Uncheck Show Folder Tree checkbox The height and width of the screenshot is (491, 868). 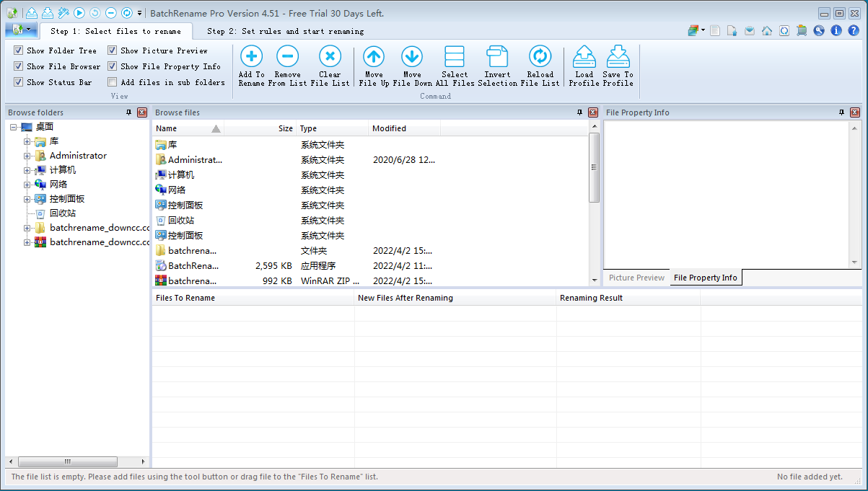point(19,50)
